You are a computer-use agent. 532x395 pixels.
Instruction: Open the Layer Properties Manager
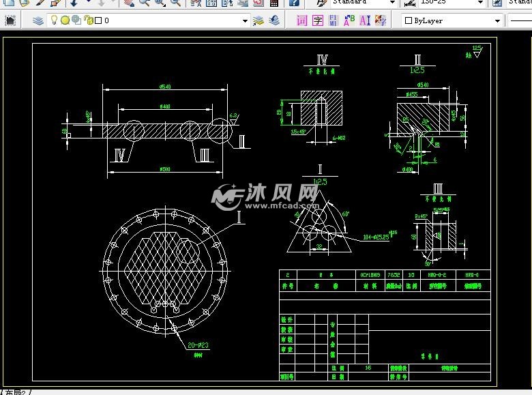38,20
